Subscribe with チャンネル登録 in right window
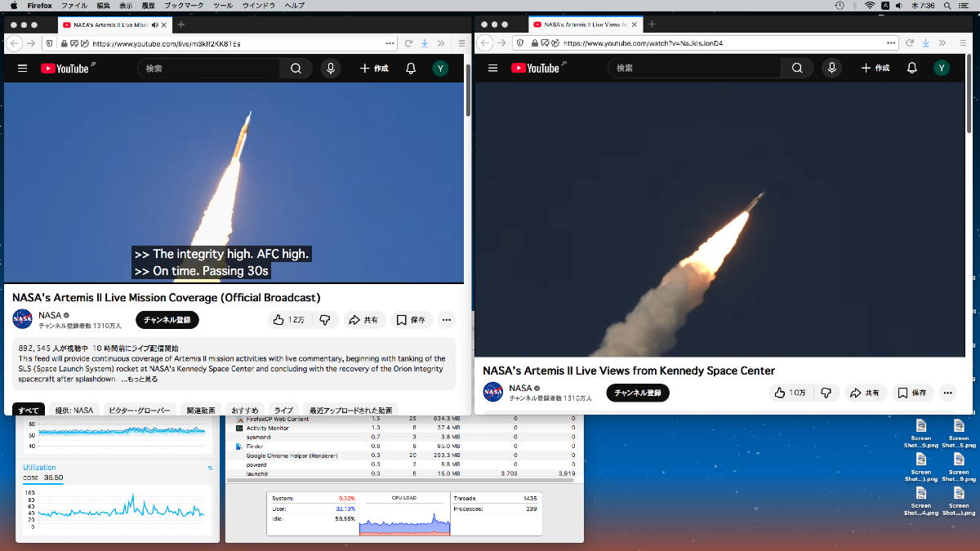Screen dimensions: 980x551 pos(638,393)
